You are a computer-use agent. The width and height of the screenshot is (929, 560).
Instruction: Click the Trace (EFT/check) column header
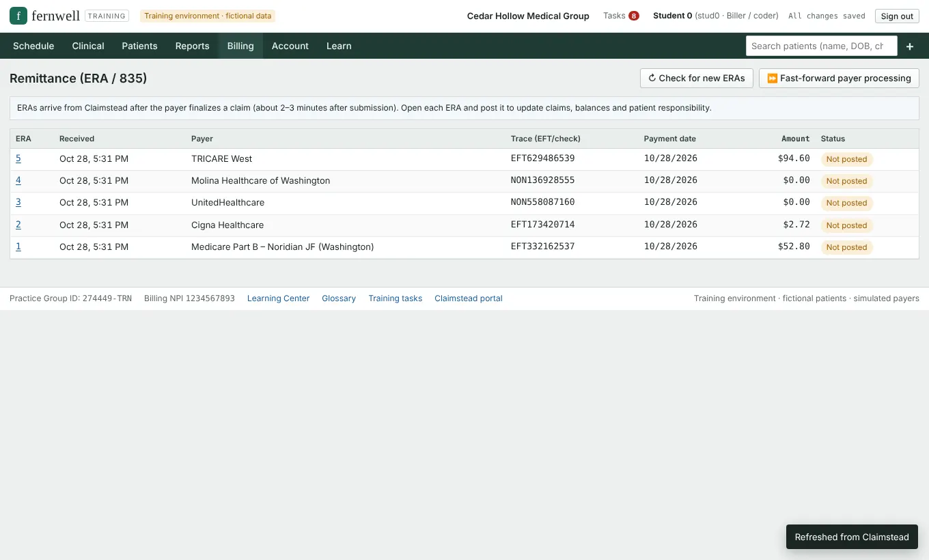pyautogui.click(x=546, y=139)
